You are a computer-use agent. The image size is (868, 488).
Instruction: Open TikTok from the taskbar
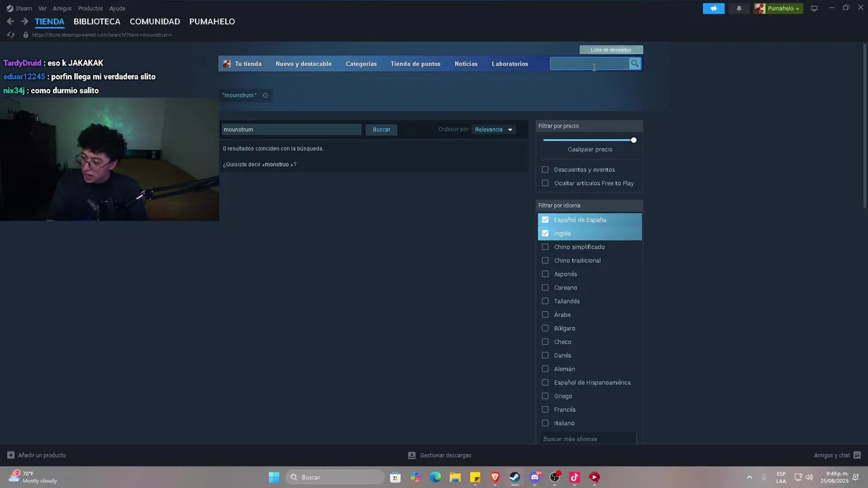pyautogui.click(x=574, y=477)
